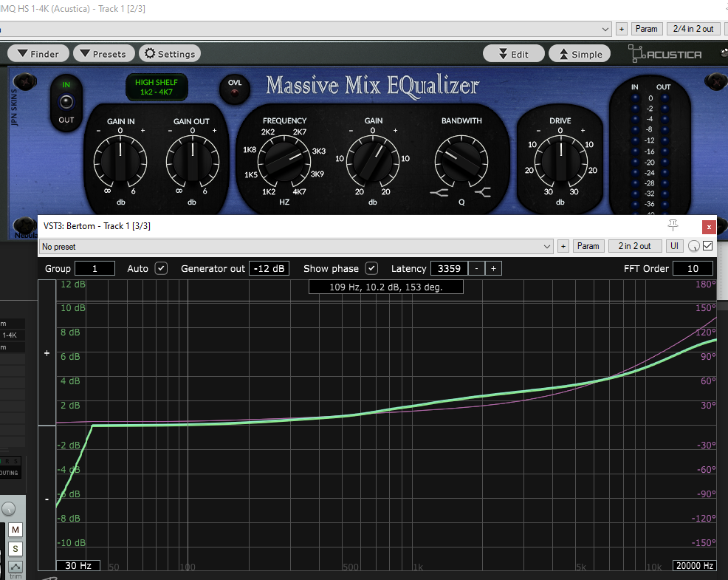Image resolution: width=728 pixels, height=580 pixels.
Task: Click the Acustica logo
Action: click(665, 54)
